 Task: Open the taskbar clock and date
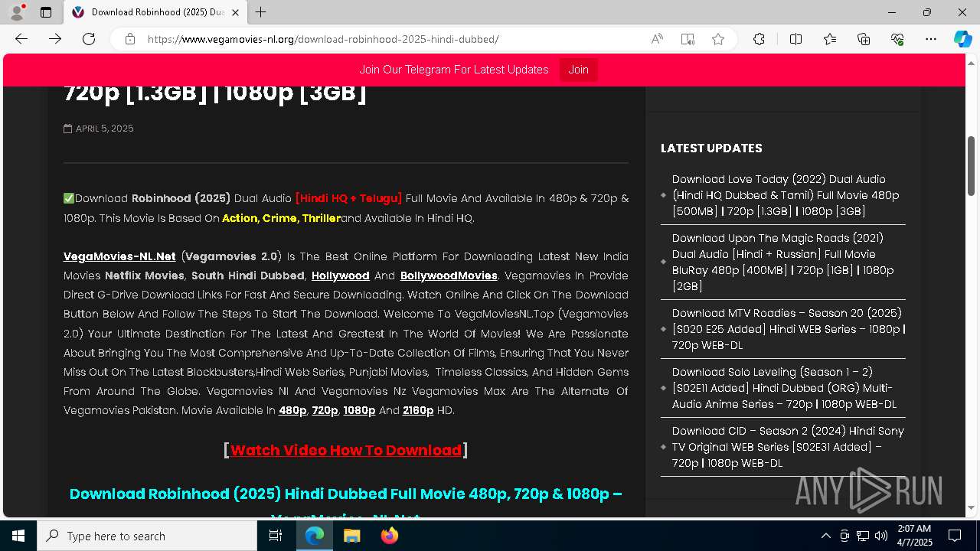[914, 536]
